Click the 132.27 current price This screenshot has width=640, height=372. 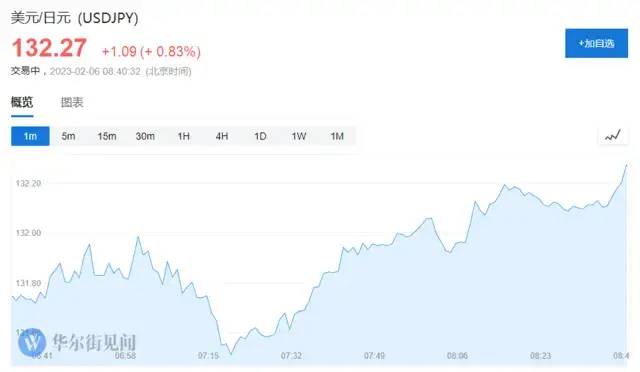49,48
